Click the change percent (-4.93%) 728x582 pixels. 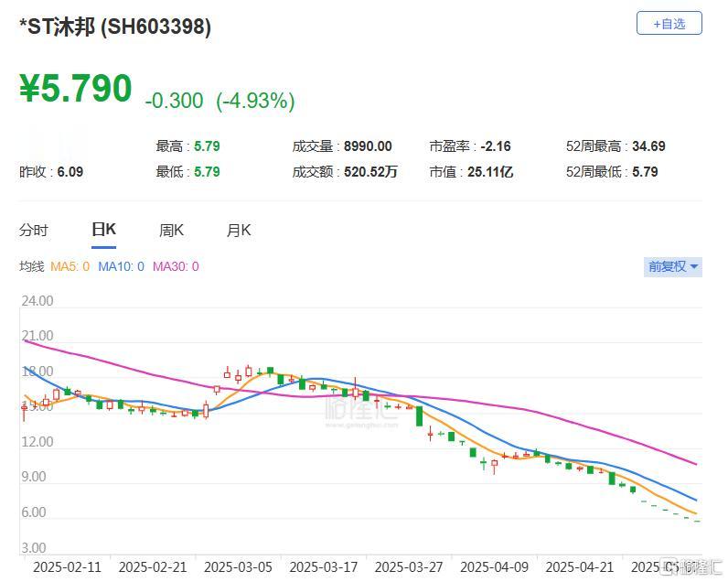[255, 101]
